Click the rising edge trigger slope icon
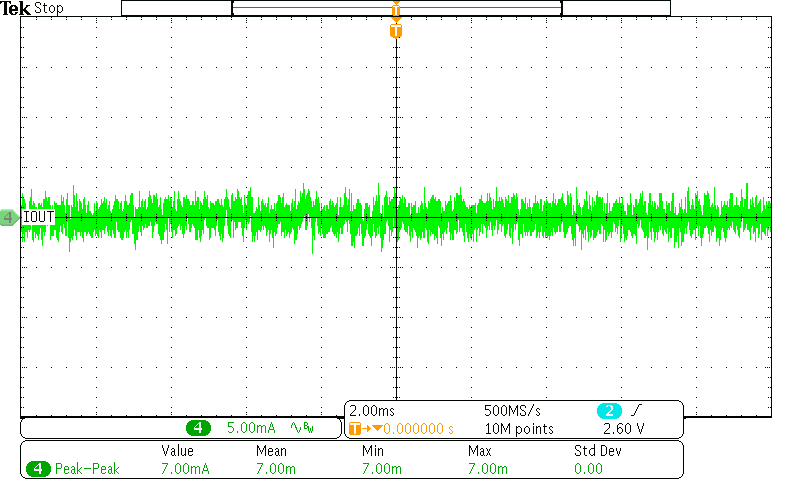Screen dimensions: 800x480 pyautogui.click(x=637, y=410)
